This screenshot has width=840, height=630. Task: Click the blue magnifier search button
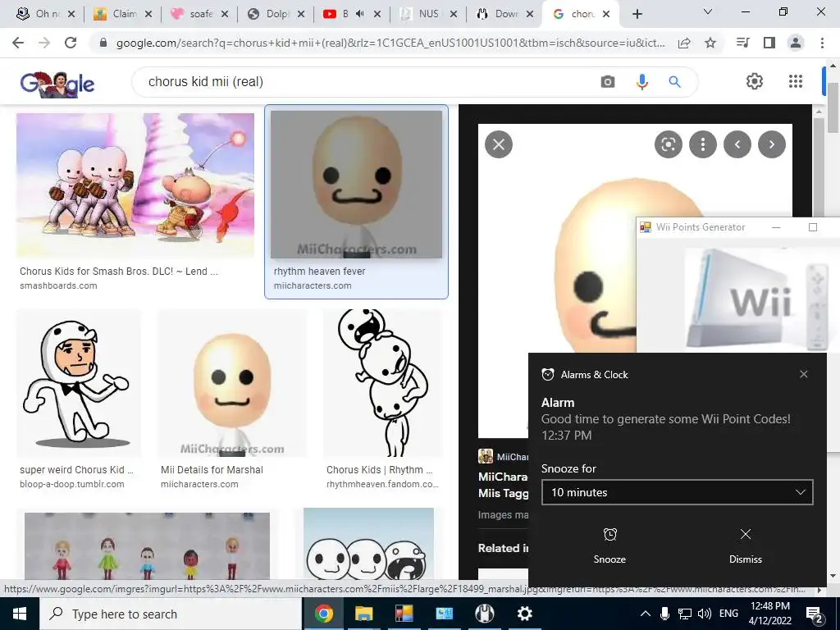click(x=674, y=82)
